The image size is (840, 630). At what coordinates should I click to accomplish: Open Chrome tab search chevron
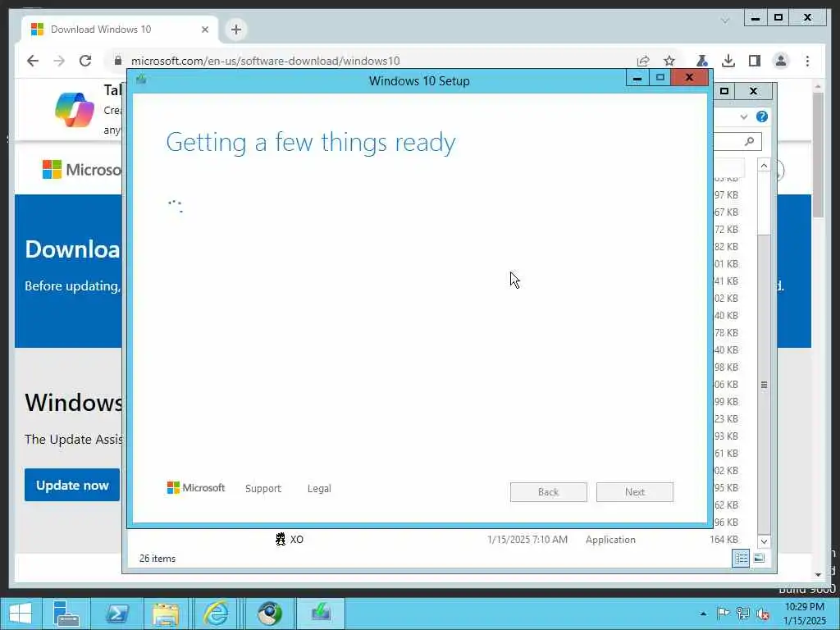coord(725,21)
